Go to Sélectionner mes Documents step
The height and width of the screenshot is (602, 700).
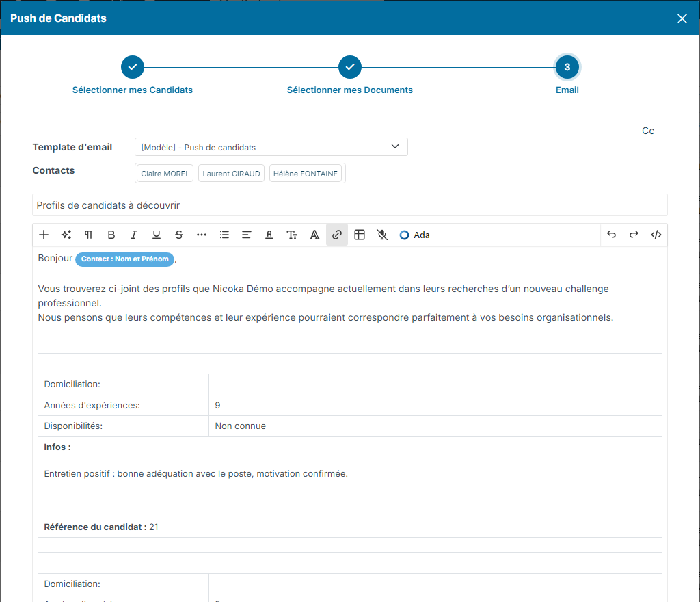tap(349, 90)
